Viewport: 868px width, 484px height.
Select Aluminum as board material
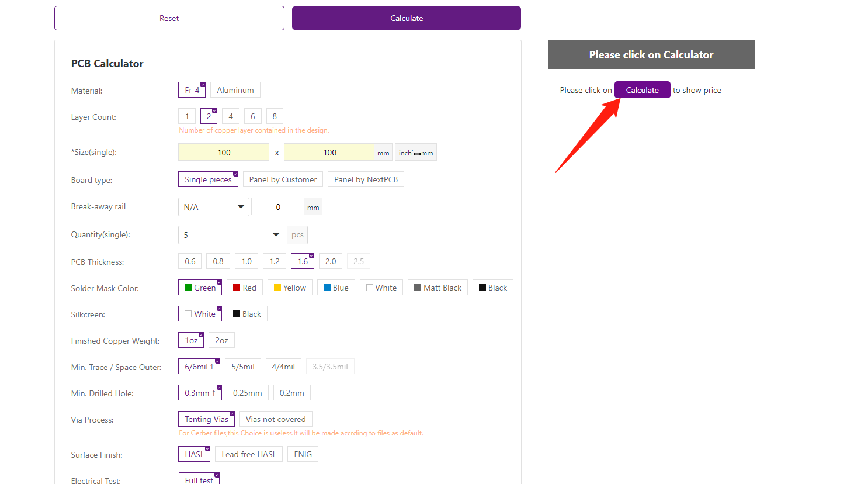tap(235, 90)
